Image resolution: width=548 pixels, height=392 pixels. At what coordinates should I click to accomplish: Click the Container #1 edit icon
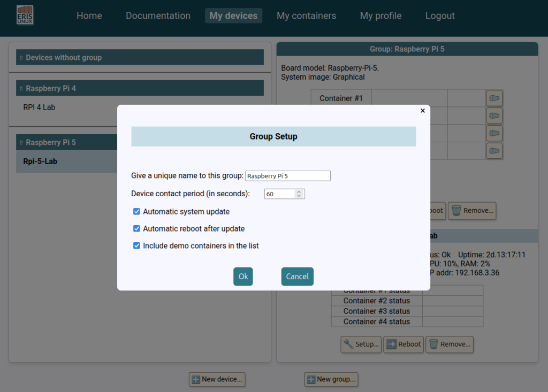494,98
